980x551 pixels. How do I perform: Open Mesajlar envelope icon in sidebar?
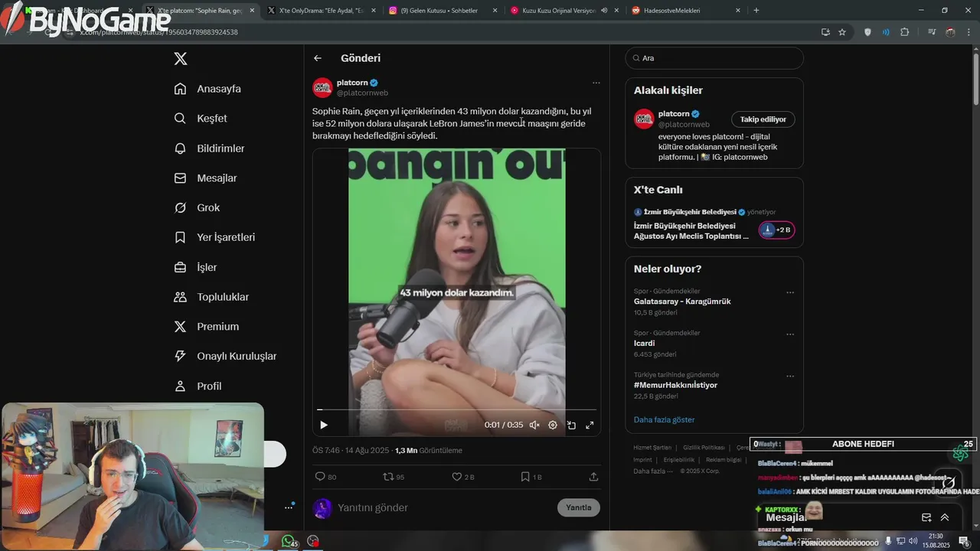tap(180, 178)
